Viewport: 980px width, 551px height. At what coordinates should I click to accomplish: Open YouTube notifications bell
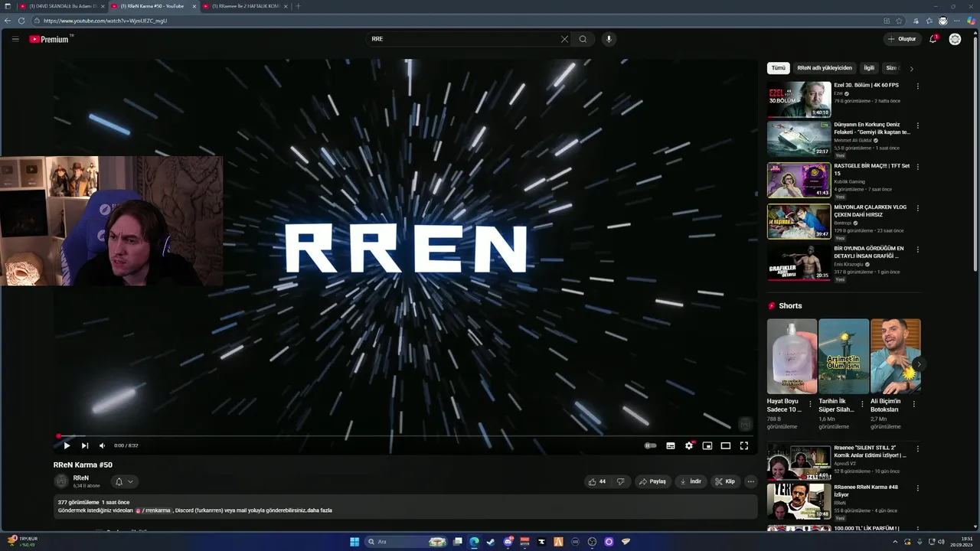click(933, 39)
